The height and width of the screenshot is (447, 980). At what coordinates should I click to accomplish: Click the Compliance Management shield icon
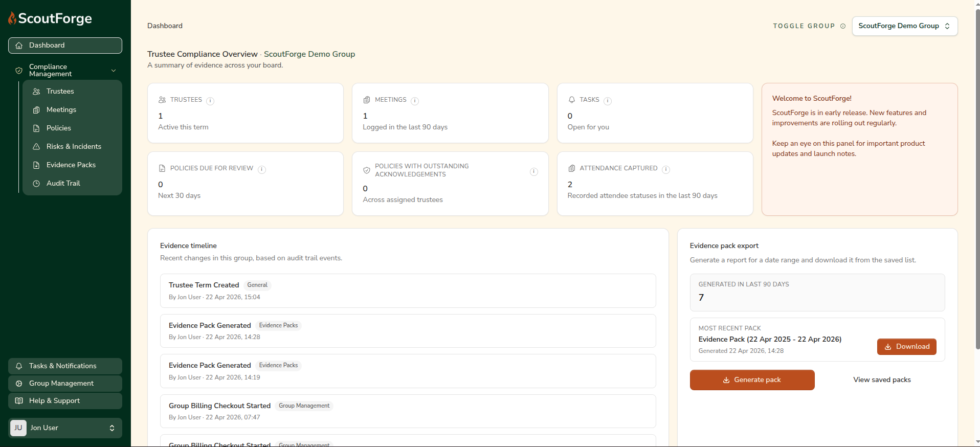(x=19, y=71)
